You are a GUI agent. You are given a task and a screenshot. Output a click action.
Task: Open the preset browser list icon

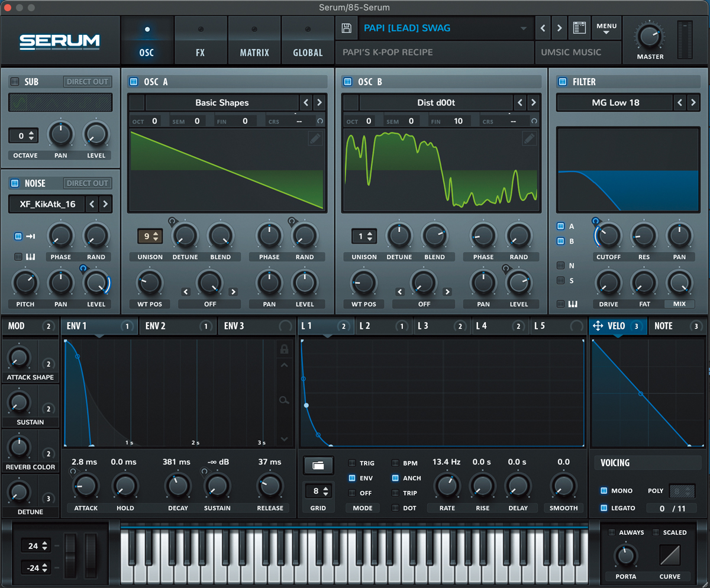tap(580, 28)
